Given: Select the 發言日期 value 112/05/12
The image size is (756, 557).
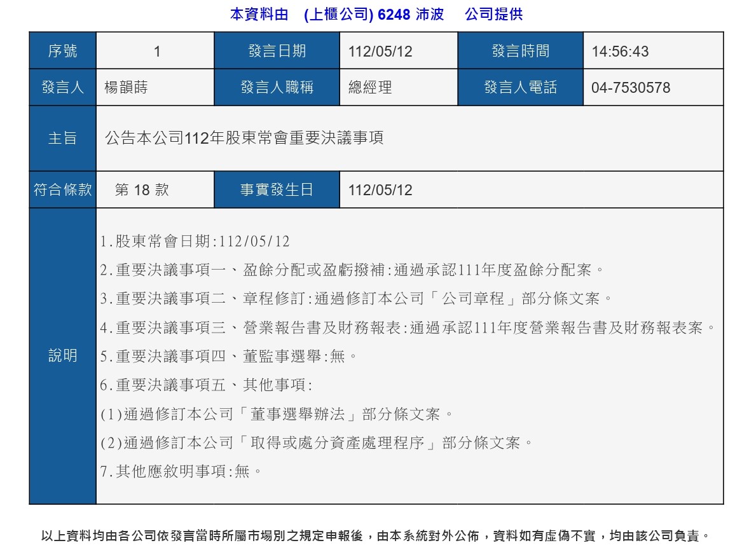Looking at the screenshot, I should 380,52.
